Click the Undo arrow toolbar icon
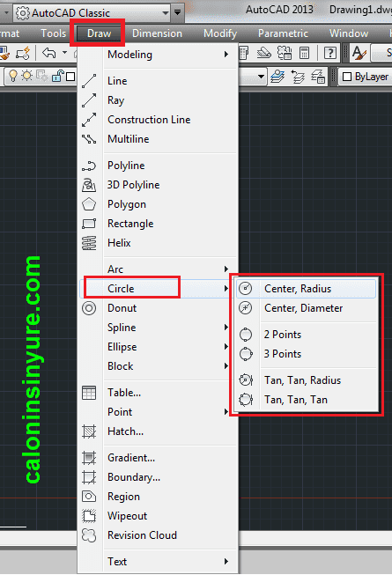392x575 pixels. tap(48, 53)
